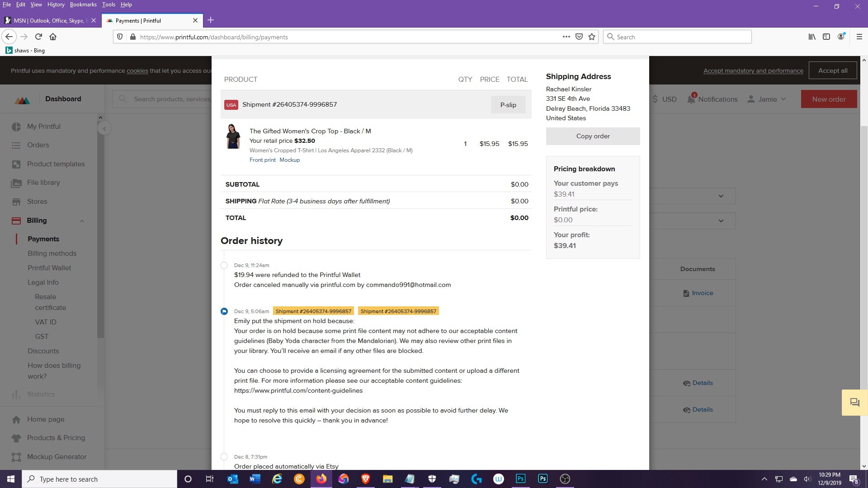Open the Orders section icon
868x488 pixels.
coord(16,145)
